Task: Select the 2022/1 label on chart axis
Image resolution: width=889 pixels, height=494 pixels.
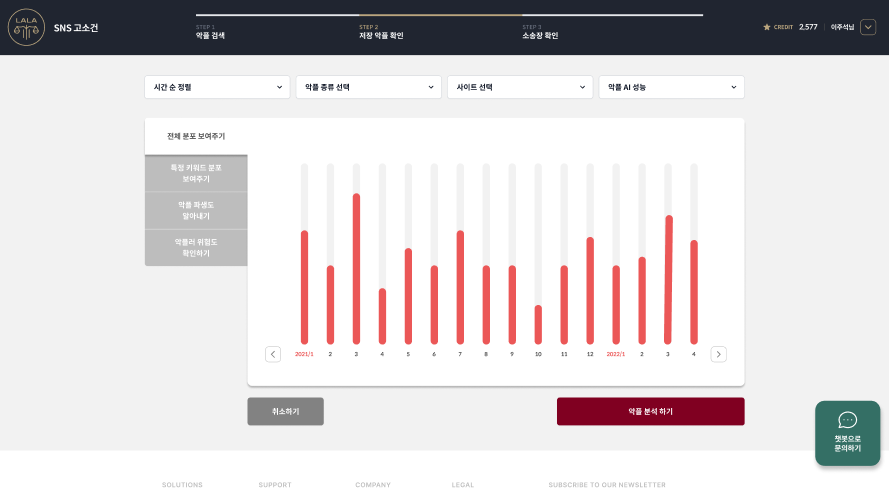Action: tap(616, 354)
